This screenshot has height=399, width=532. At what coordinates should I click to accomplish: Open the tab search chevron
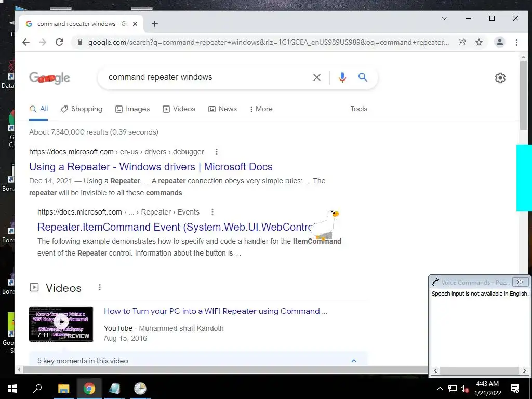point(444,18)
